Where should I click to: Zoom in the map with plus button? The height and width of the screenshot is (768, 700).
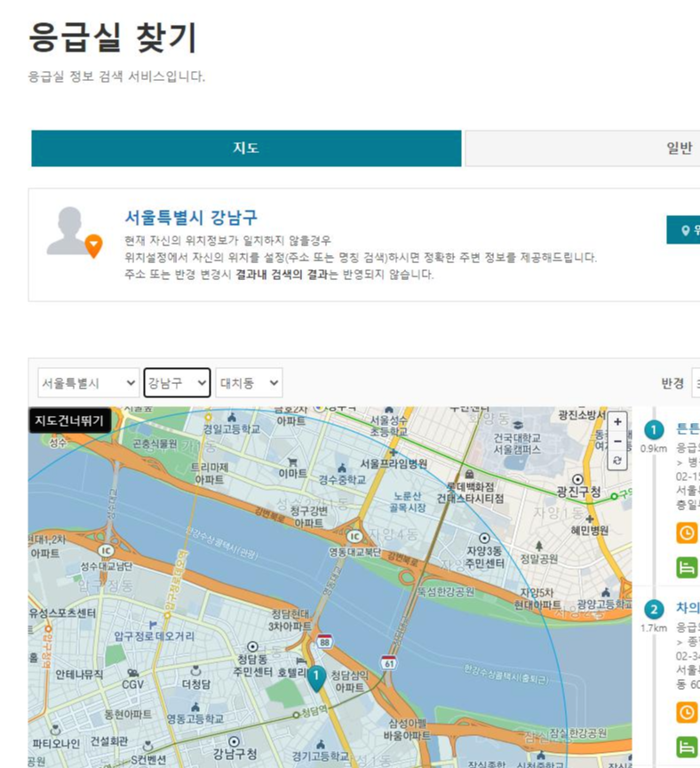point(617,421)
